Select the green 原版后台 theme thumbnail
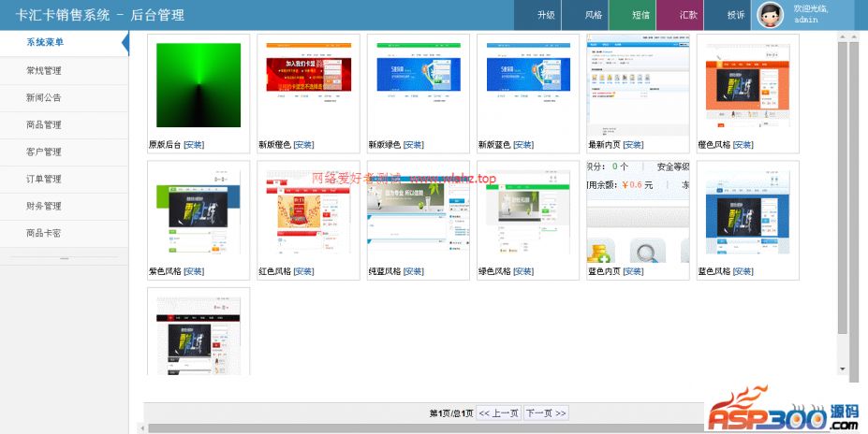 click(199, 85)
